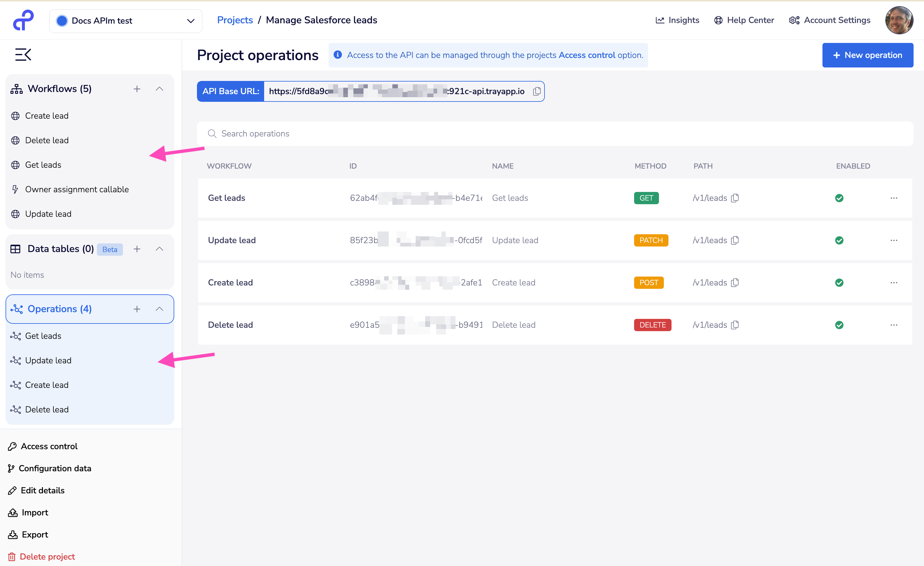Click the Search operations field

(337, 133)
